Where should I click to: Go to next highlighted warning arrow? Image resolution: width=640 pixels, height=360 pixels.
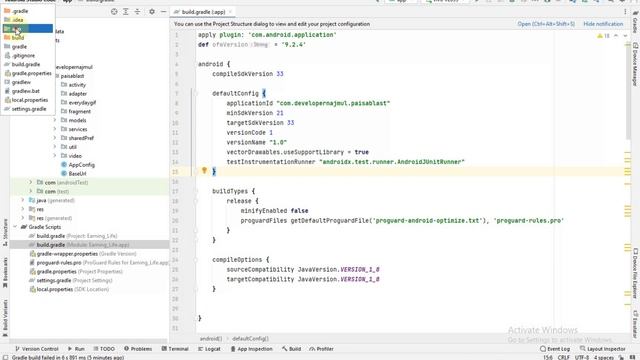click(x=625, y=36)
